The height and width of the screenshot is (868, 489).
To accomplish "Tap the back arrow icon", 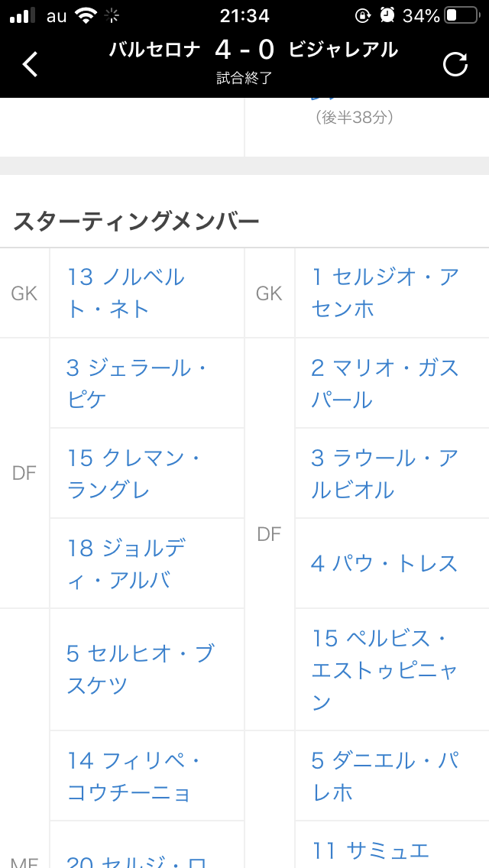I will pyautogui.click(x=30, y=64).
